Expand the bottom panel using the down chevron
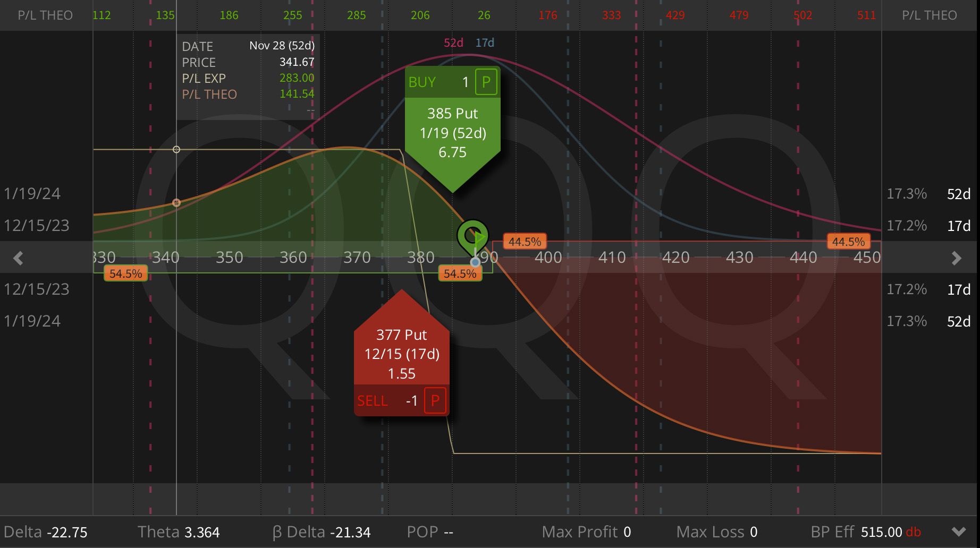The image size is (980, 548). [x=959, y=532]
